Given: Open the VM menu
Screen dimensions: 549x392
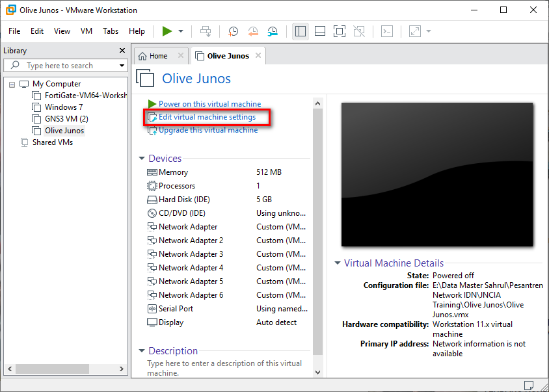Looking at the screenshot, I should tap(87, 31).
